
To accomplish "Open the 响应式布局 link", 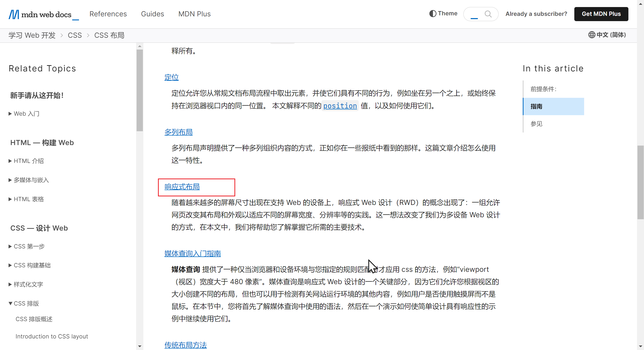I will pos(182,187).
